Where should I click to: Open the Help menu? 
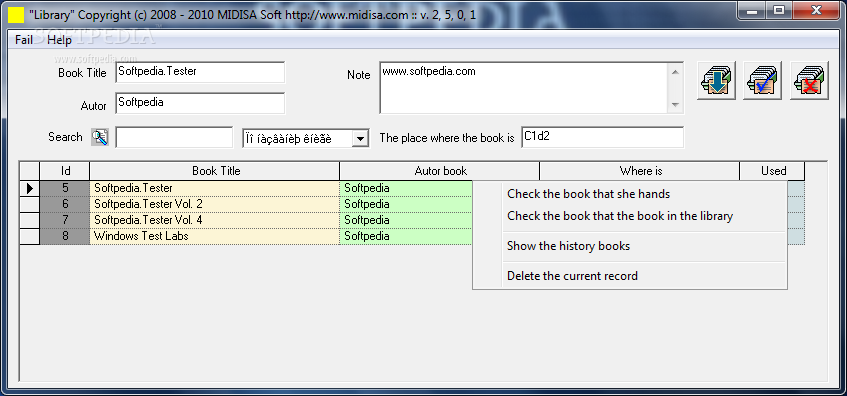(x=59, y=40)
